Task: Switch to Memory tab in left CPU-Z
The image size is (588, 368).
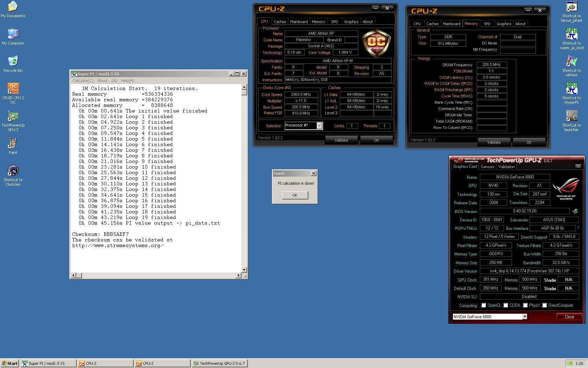Action: click(x=318, y=22)
